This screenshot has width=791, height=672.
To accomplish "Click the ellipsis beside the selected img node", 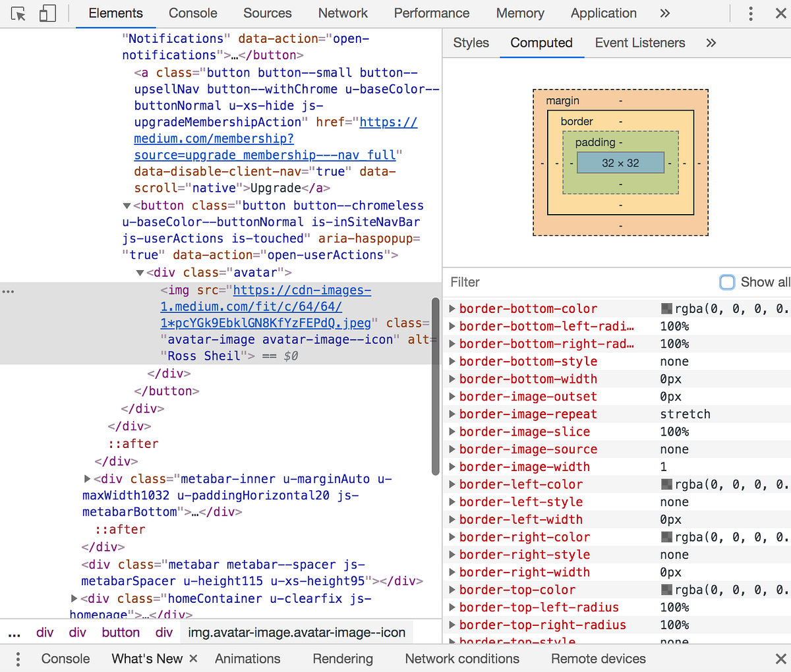I will click(8, 291).
